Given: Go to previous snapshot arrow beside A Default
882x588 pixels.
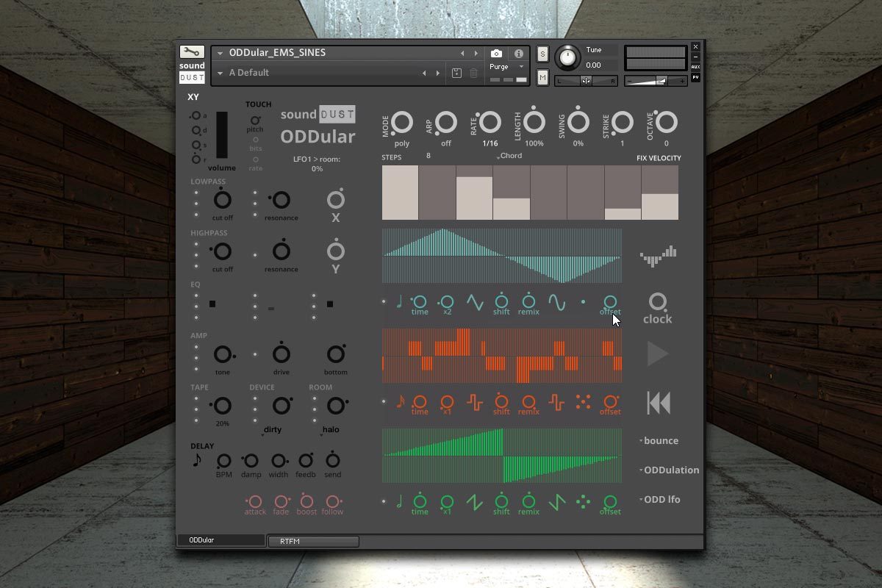Looking at the screenshot, I should click(423, 73).
